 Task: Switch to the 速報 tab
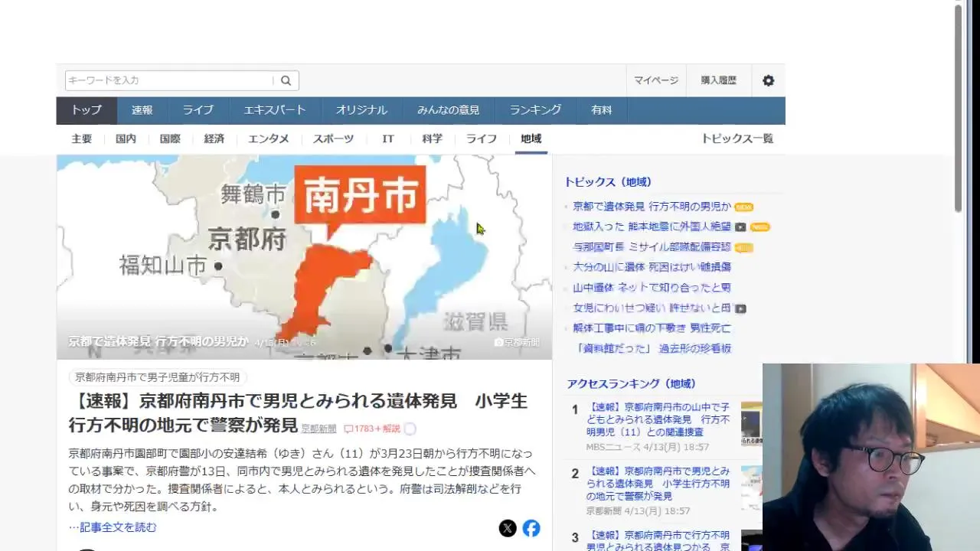tap(142, 110)
